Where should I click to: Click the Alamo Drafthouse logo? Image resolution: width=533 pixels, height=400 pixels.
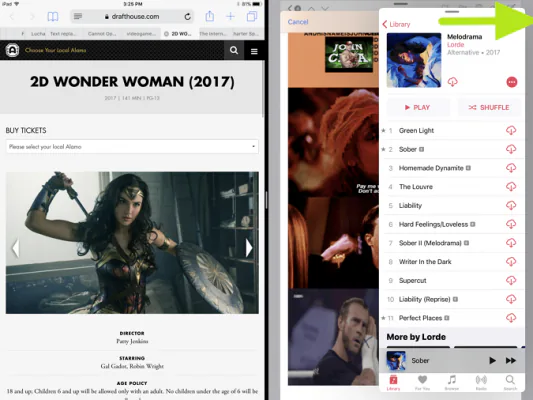point(12,50)
